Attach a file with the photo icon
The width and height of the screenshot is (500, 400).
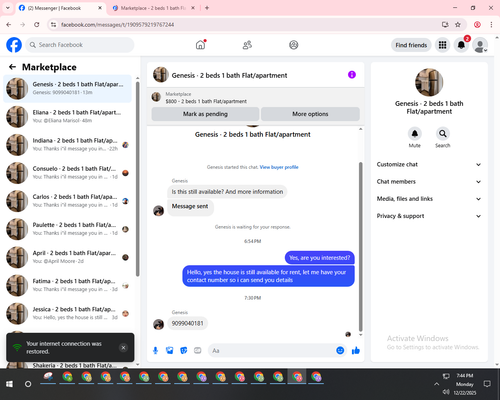[170, 351]
